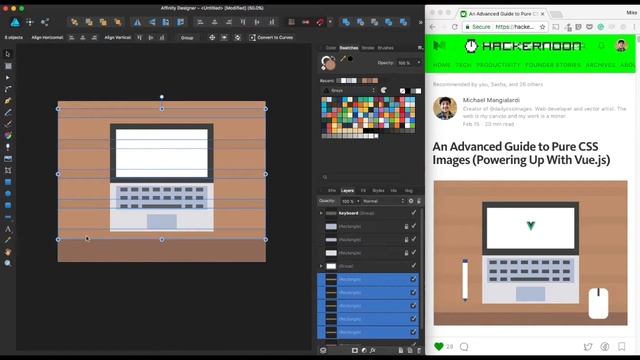Image resolution: width=640 pixels, height=360 pixels.
Task: Click Convert to Curves button
Action: (x=271, y=38)
